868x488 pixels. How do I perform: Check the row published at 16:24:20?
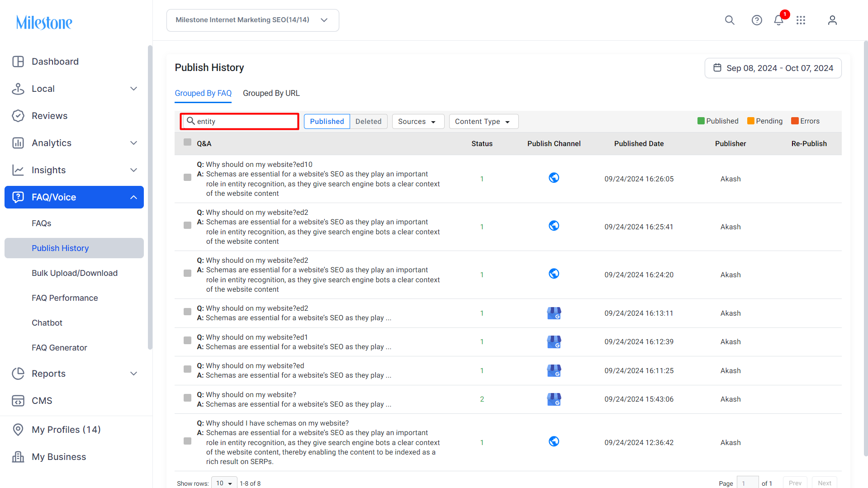tap(187, 274)
